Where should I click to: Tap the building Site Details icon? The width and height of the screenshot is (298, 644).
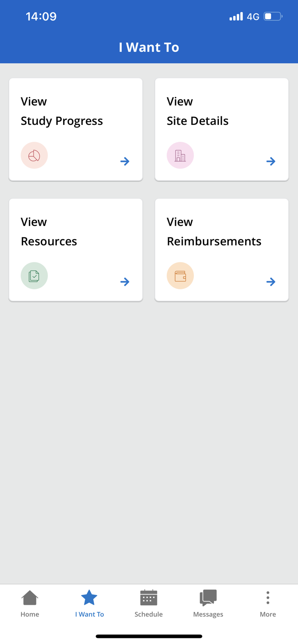click(180, 155)
